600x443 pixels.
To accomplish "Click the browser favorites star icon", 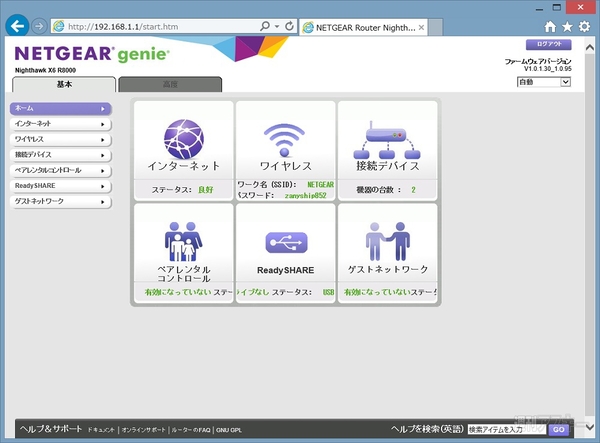I will tap(568, 25).
